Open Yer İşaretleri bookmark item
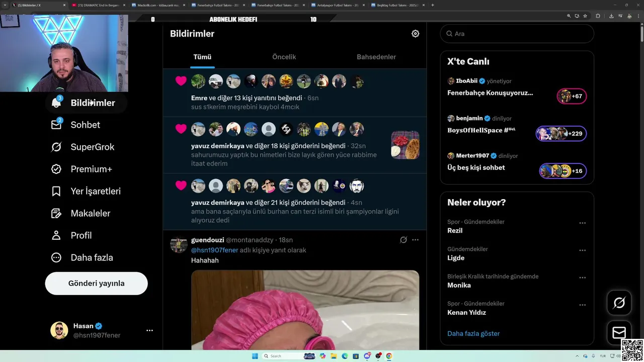The height and width of the screenshot is (362, 644). [x=86, y=191]
